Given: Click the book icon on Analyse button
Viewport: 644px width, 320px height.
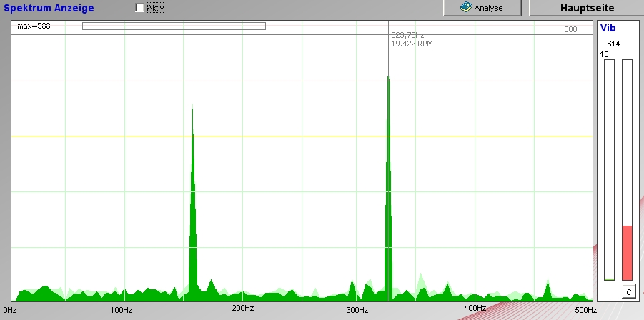Looking at the screenshot, I should click(465, 8).
